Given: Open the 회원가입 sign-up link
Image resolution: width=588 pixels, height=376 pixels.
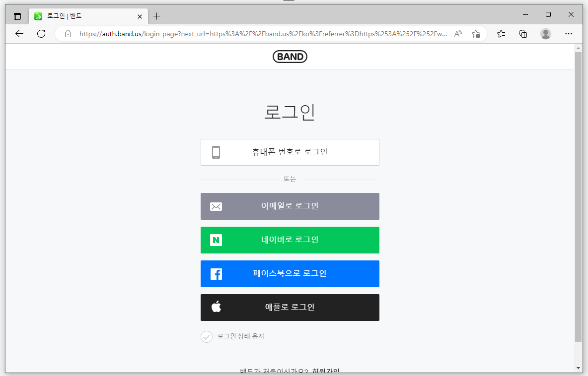Looking at the screenshot, I should pyautogui.click(x=326, y=371).
